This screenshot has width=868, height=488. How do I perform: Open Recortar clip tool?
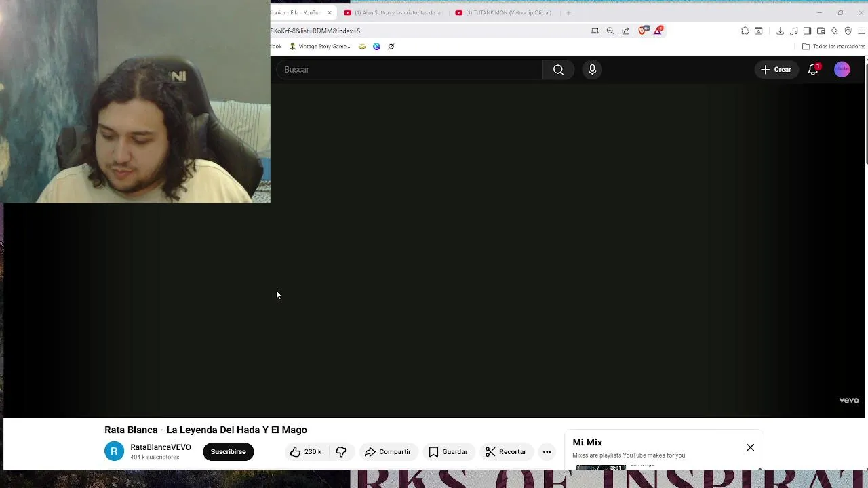coord(506,451)
